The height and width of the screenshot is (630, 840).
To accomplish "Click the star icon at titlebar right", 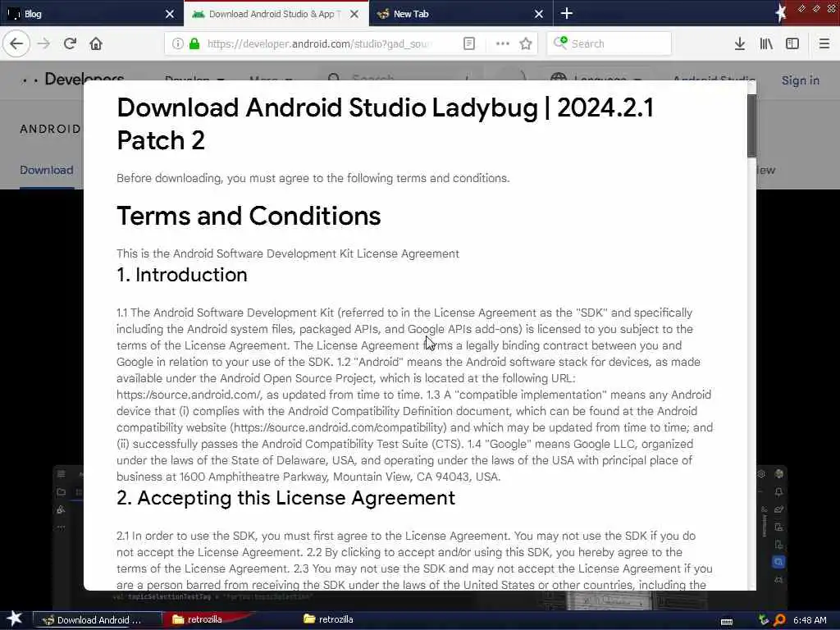I will pyautogui.click(x=781, y=13).
